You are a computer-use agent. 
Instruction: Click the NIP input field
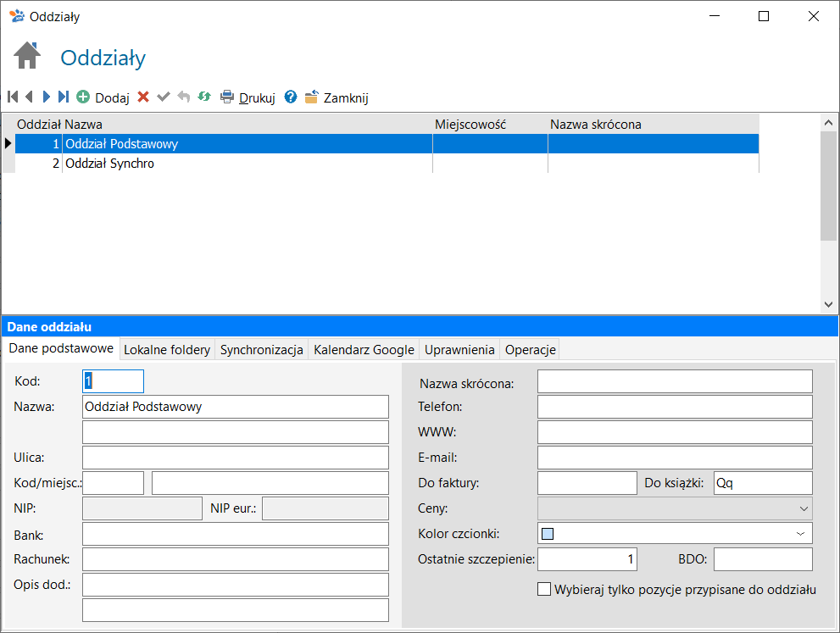pyautogui.click(x=142, y=508)
